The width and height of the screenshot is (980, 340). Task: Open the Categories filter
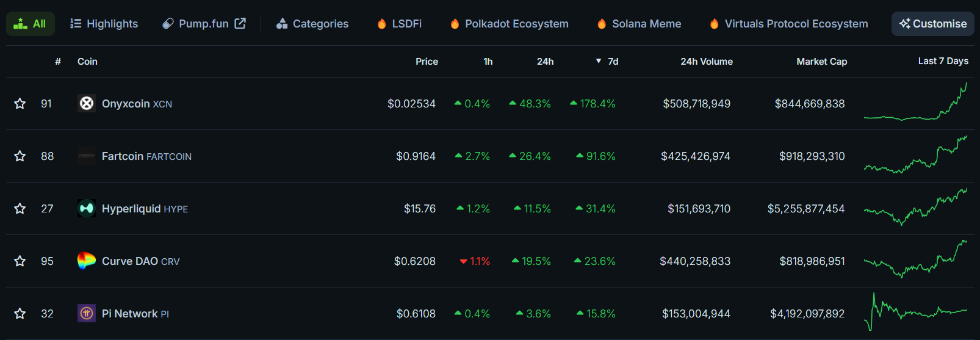point(312,24)
